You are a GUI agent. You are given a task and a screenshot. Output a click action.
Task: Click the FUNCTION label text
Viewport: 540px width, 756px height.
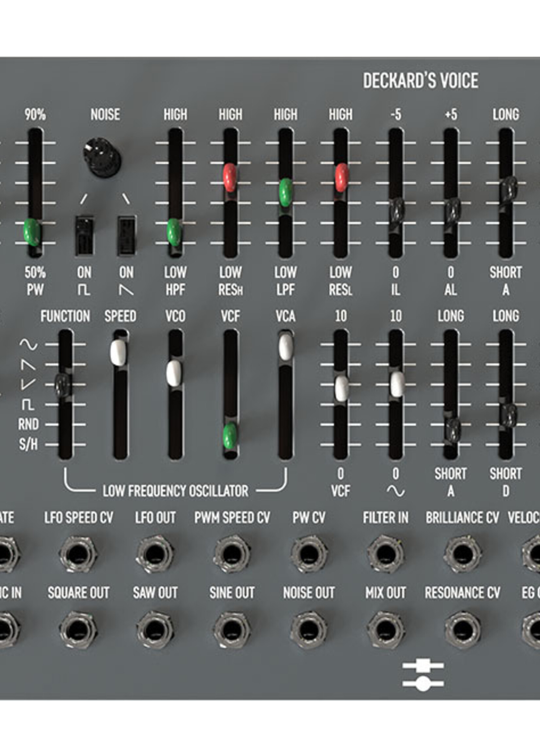[65, 316]
